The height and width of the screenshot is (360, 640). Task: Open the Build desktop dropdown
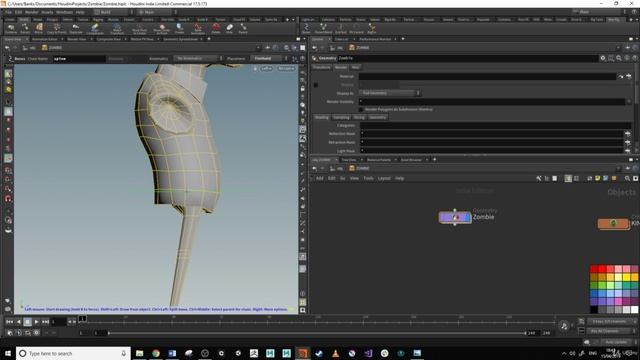coord(112,12)
